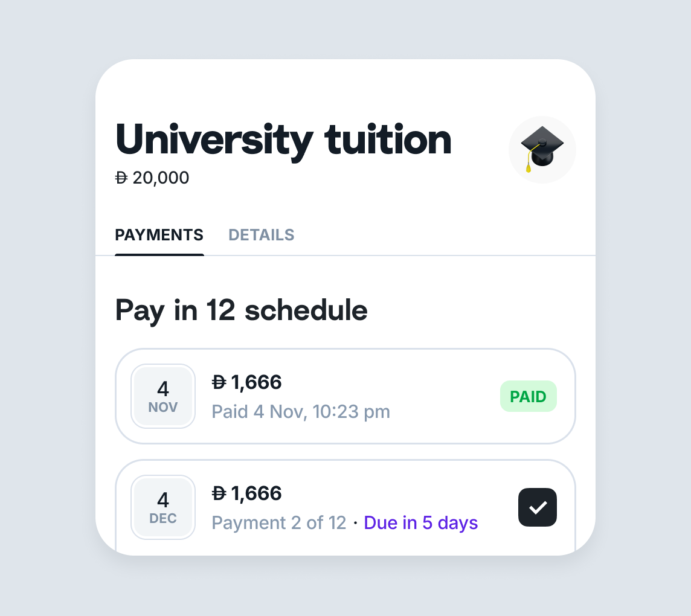
Task: Click the currency symbol in the November payment row
Action: 219,382
